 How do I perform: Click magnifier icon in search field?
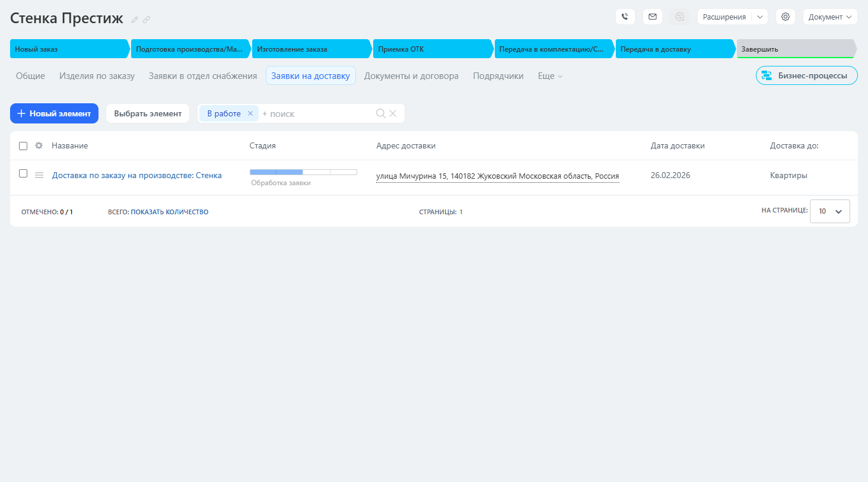(381, 113)
